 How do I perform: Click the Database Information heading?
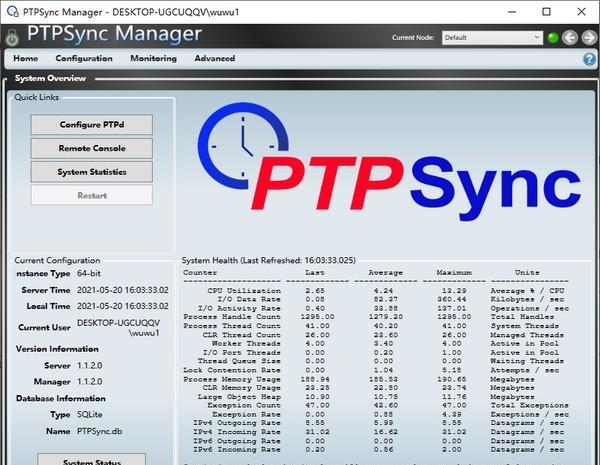point(61,398)
